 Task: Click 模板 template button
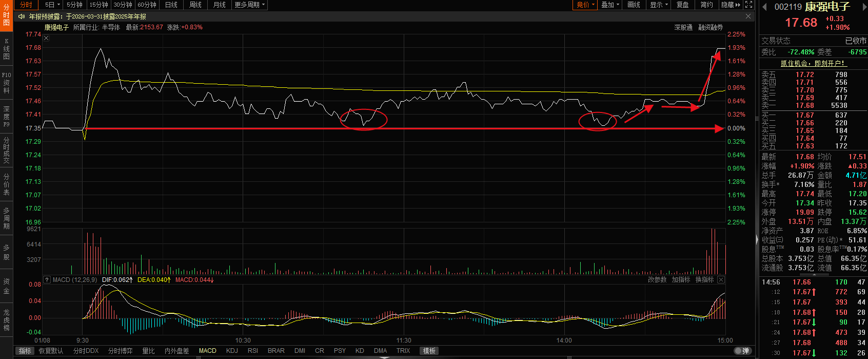(429, 351)
